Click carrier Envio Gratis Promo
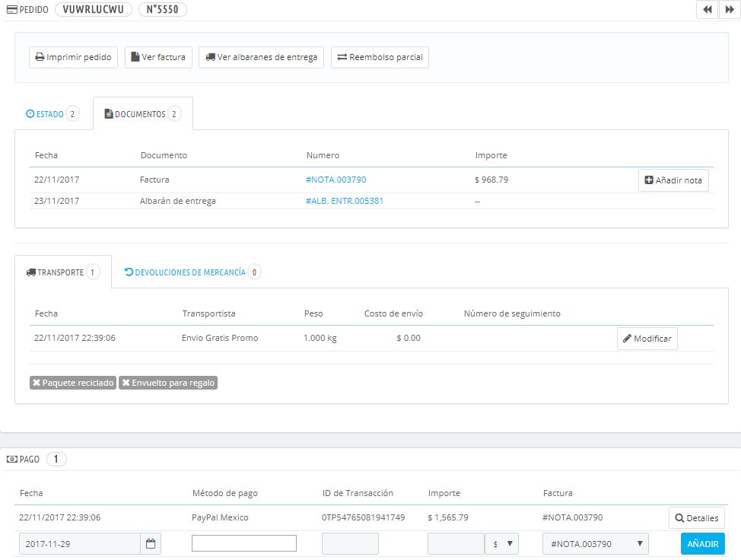 (x=220, y=338)
